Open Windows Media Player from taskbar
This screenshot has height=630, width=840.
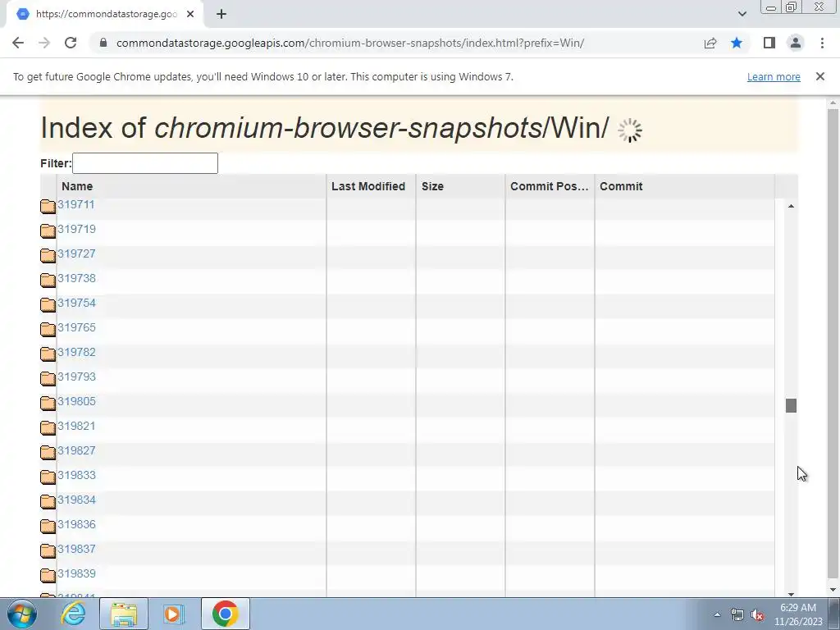click(173, 614)
